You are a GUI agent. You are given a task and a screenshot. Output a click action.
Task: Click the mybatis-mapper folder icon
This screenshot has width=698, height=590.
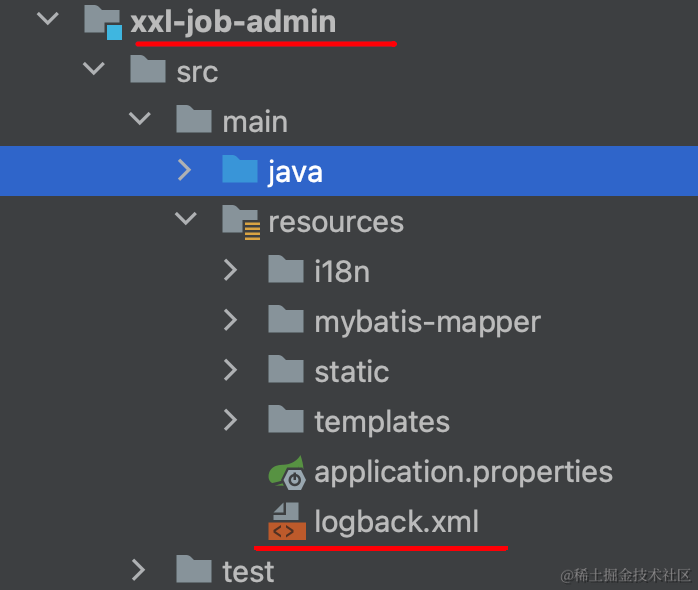[286, 319]
